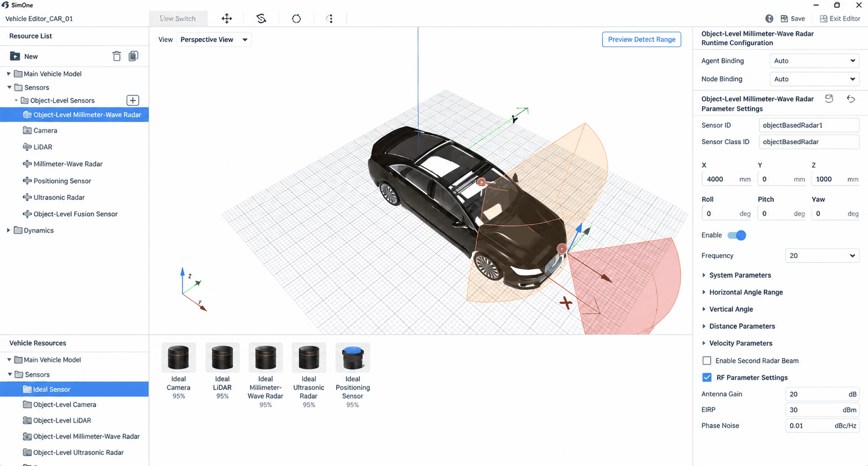The image size is (868, 466).
Task: Click the Roll angle field
Action: (726, 213)
